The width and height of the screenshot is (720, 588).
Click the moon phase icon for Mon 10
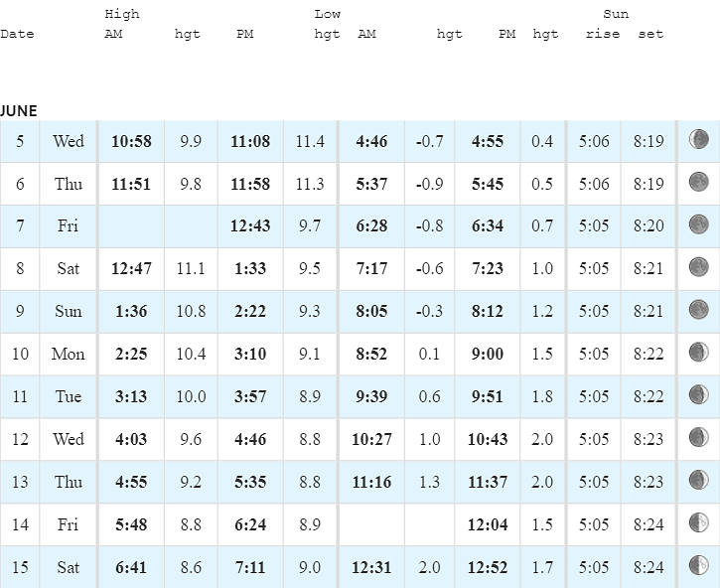click(x=698, y=352)
